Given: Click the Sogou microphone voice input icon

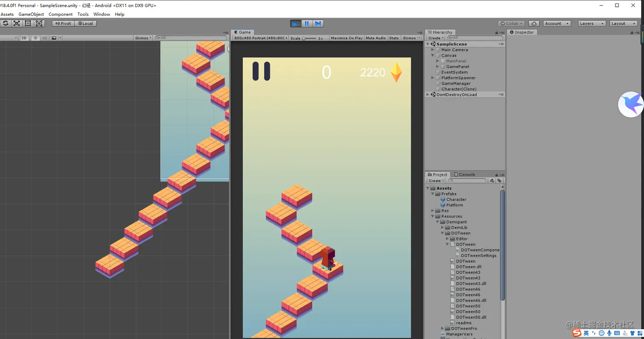Looking at the screenshot, I should 609,333.
